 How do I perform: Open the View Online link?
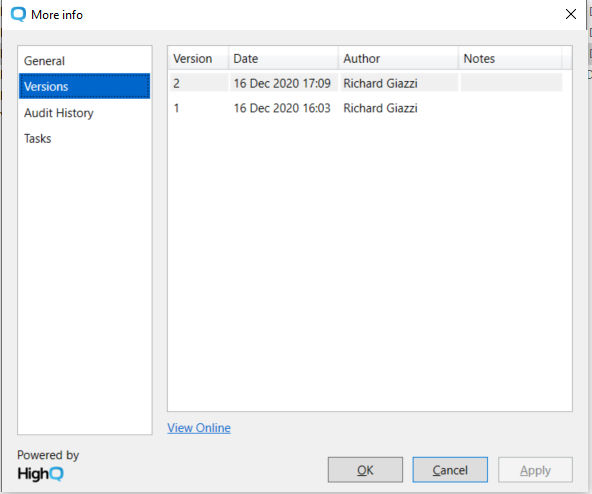(x=199, y=428)
